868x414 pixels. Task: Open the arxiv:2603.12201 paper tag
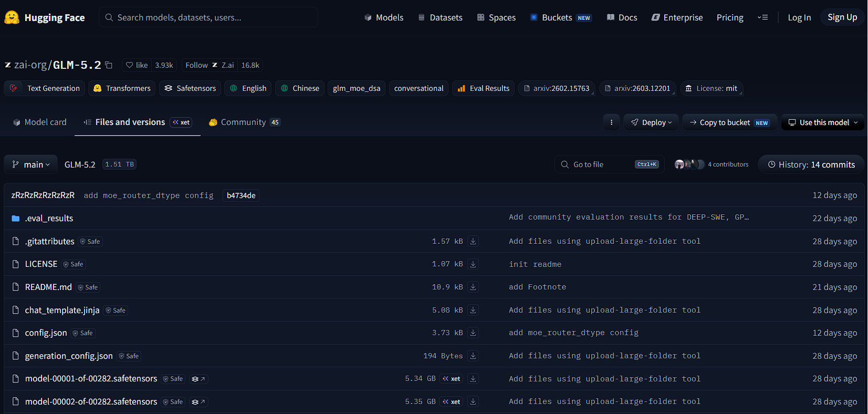point(637,88)
